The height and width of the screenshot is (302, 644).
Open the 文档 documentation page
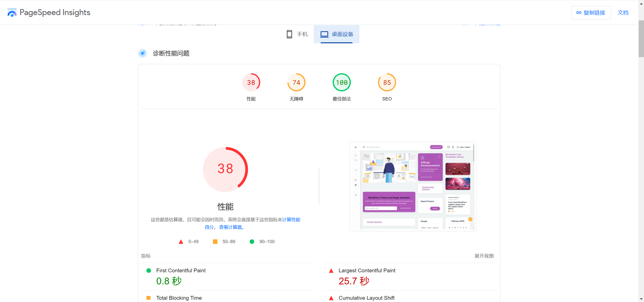[x=623, y=12]
